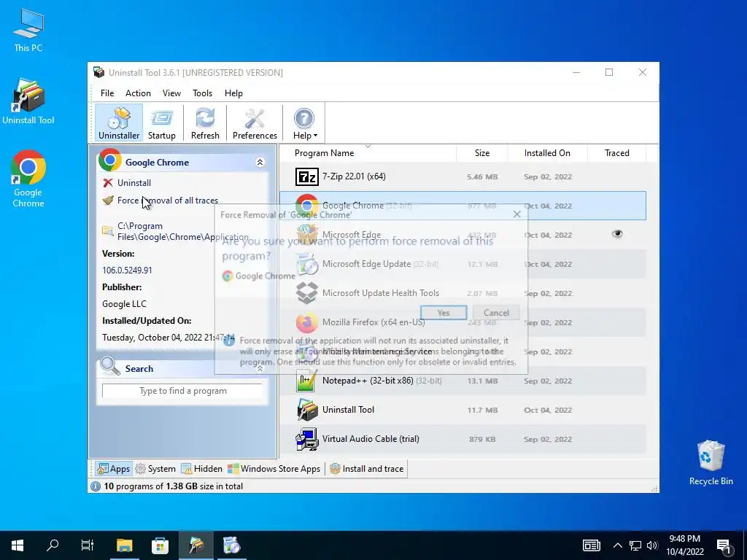This screenshot has height=560, width=747.
Task: Open the Install and trace tab
Action: [367, 469]
